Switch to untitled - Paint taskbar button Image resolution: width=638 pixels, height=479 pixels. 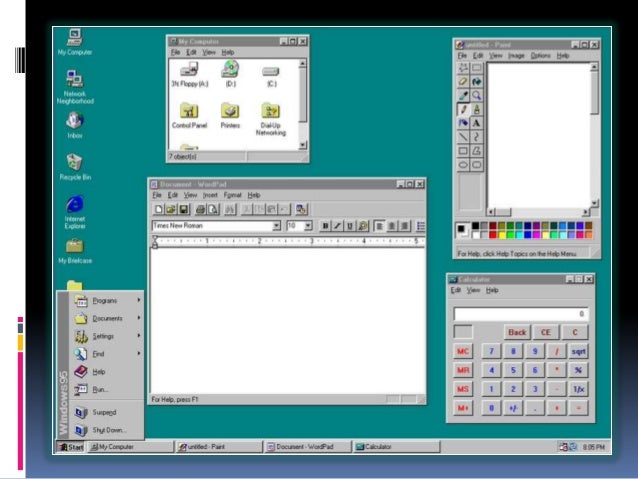point(220,447)
